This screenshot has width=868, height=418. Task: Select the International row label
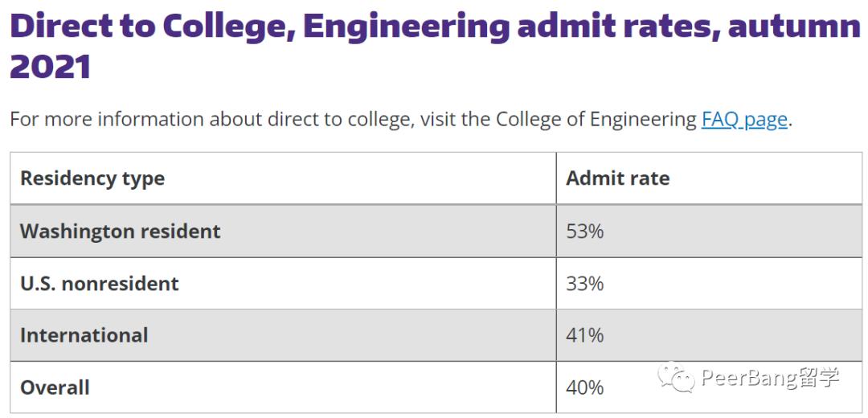84,335
